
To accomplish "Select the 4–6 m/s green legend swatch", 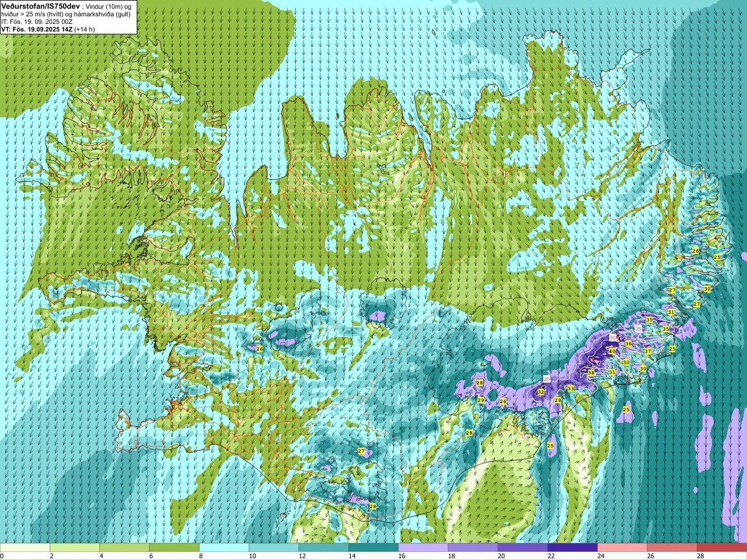I will click(124, 547).
